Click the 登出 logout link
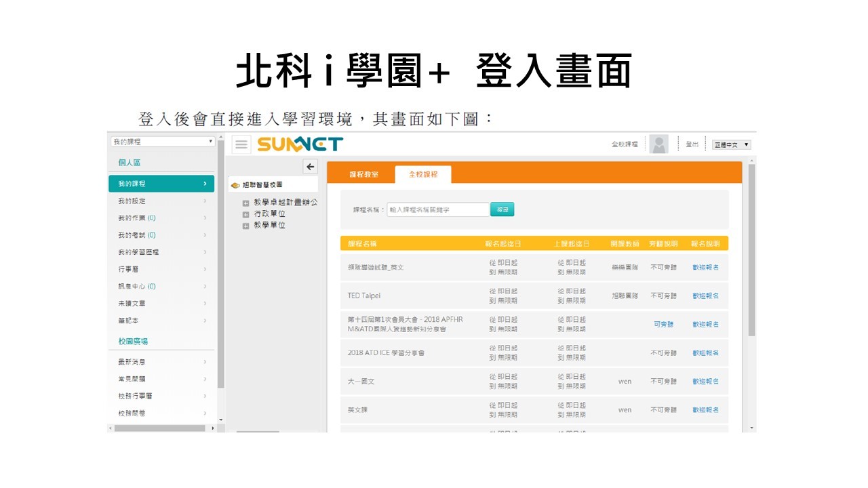The width and height of the screenshot is (868, 488). coord(692,144)
